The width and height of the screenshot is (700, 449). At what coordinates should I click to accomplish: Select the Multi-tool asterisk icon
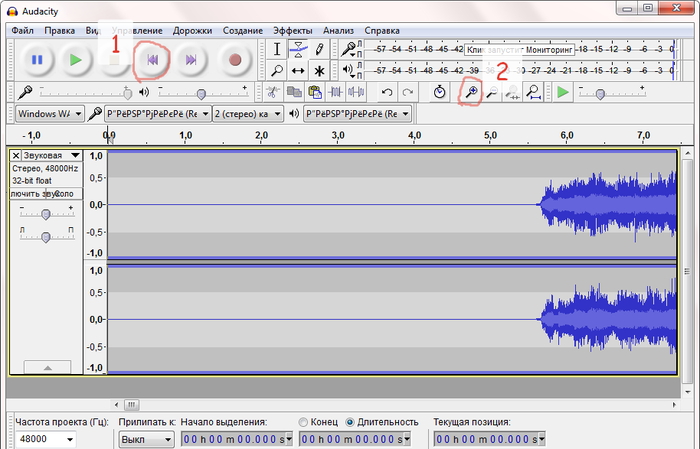pos(319,71)
